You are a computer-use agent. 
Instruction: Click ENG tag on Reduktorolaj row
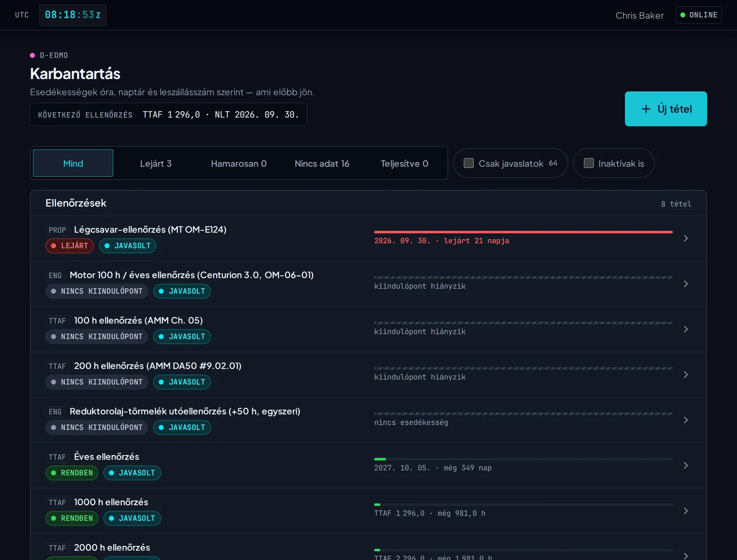[x=55, y=412]
